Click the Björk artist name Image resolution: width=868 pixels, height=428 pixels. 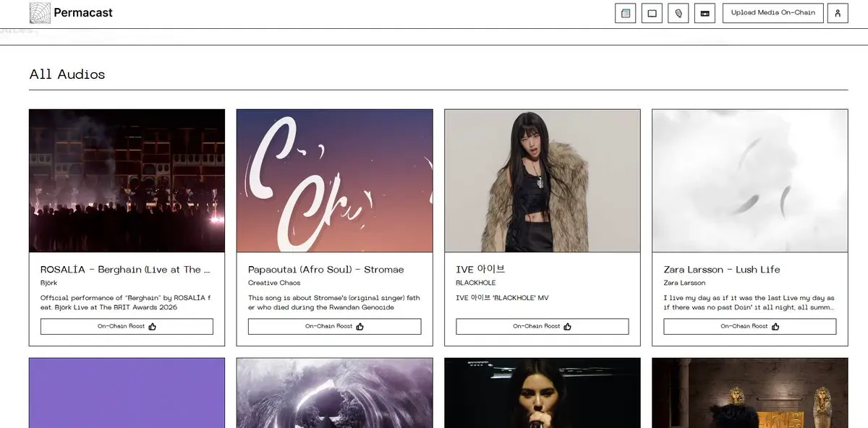tap(48, 283)
